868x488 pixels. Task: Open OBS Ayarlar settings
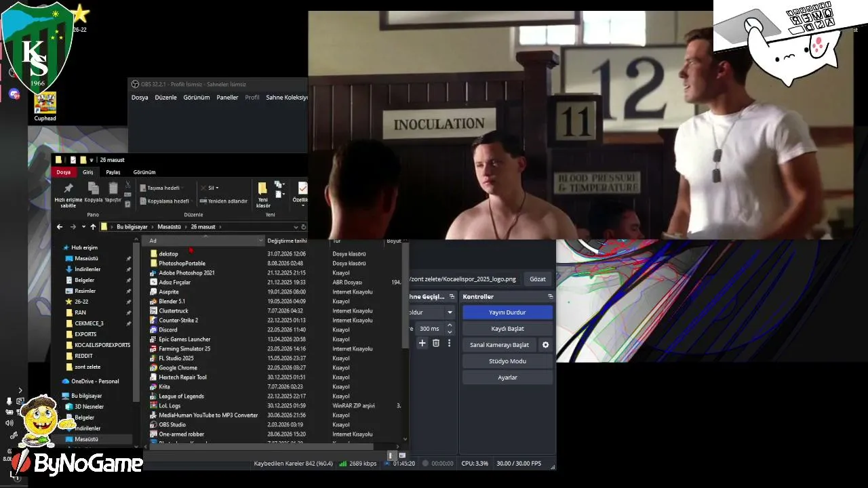click(x=507, y=378)
